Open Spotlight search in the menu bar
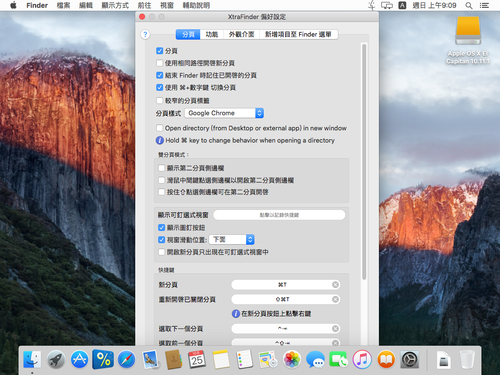Viewport: 500px width, 375px height. tap(469, 5)
